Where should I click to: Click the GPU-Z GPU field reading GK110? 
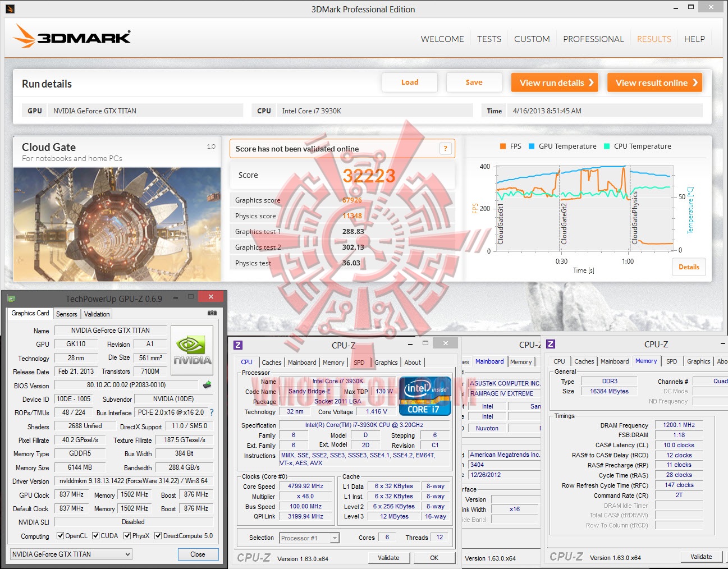coord(76,344)
